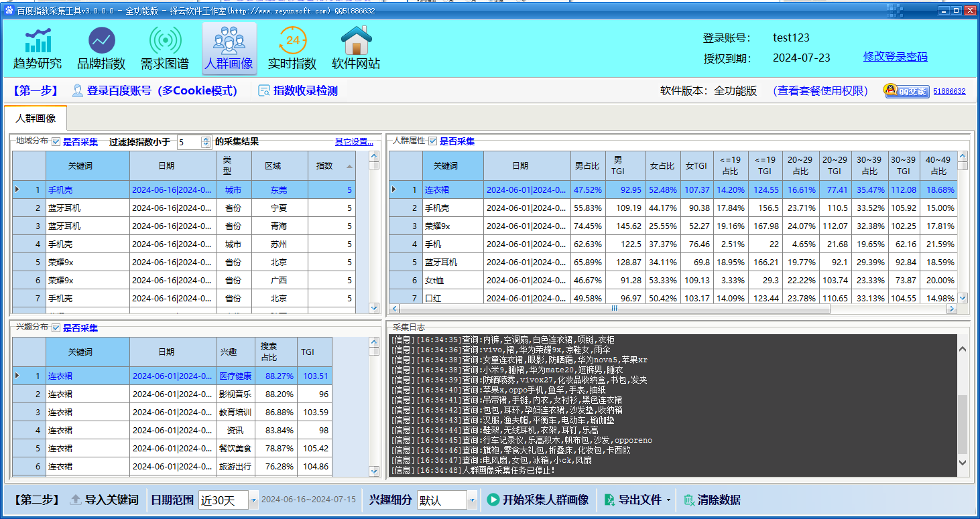This screenshot has height=519, width=980.
Task: Toggle 人群属性 是否采集 checkbox
Action: [x=433, y=141]
